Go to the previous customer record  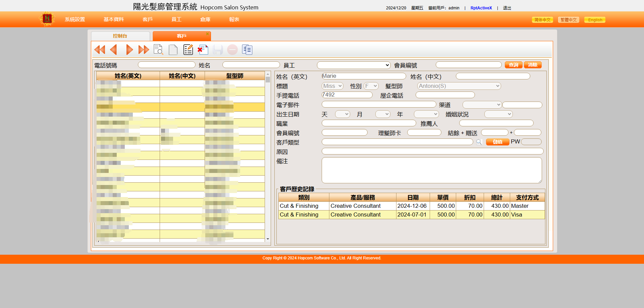click(x=114, y=50)
